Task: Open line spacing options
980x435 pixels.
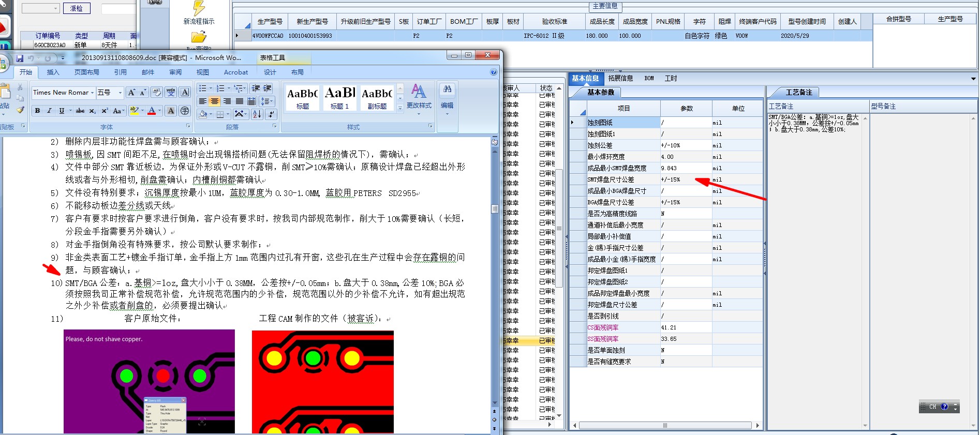Action: pyautogui.click(x=266, y=101)
